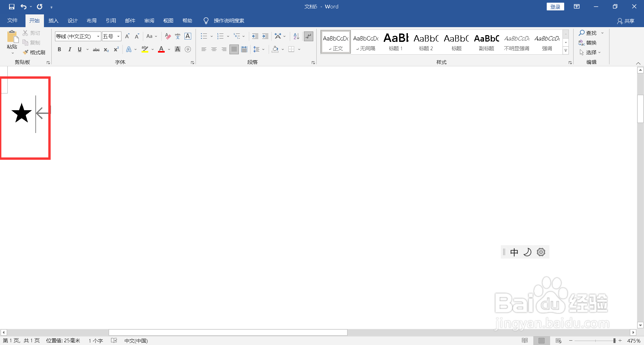The height and width of the screenshot is (345, 644).
Task: Redo the last action
Action: pos(40,7)
